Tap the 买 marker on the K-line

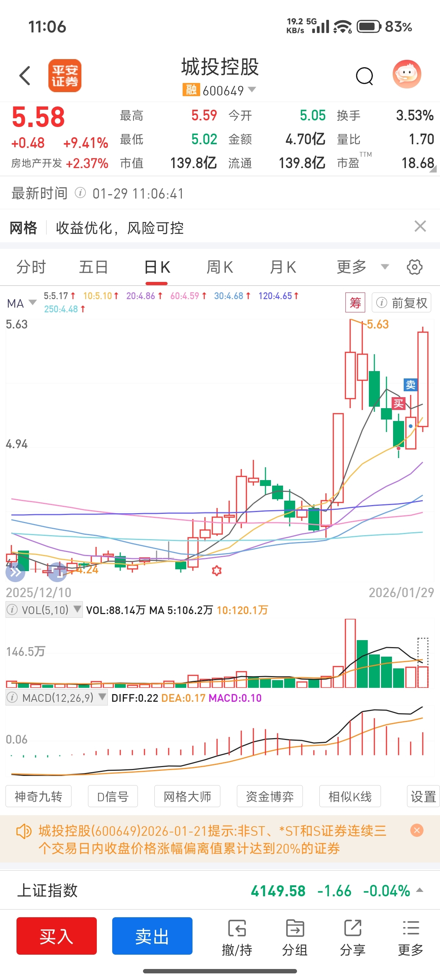pos(399,403)
